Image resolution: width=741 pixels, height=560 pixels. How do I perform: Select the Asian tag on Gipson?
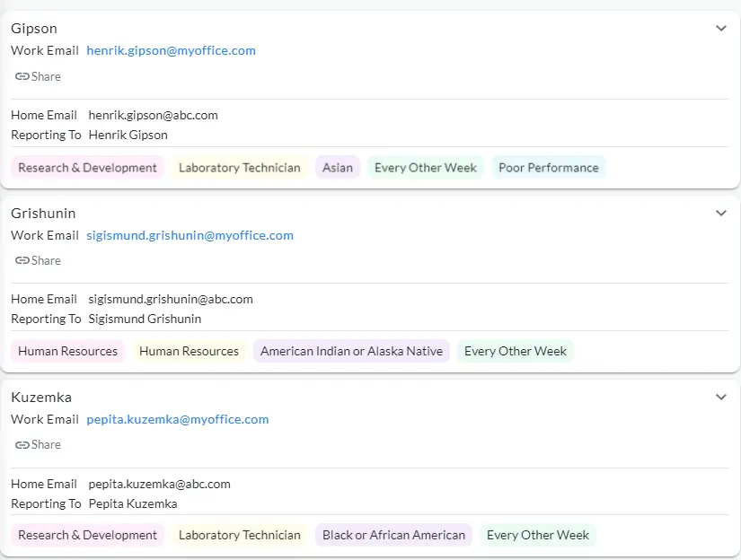[x=337, y=167]
